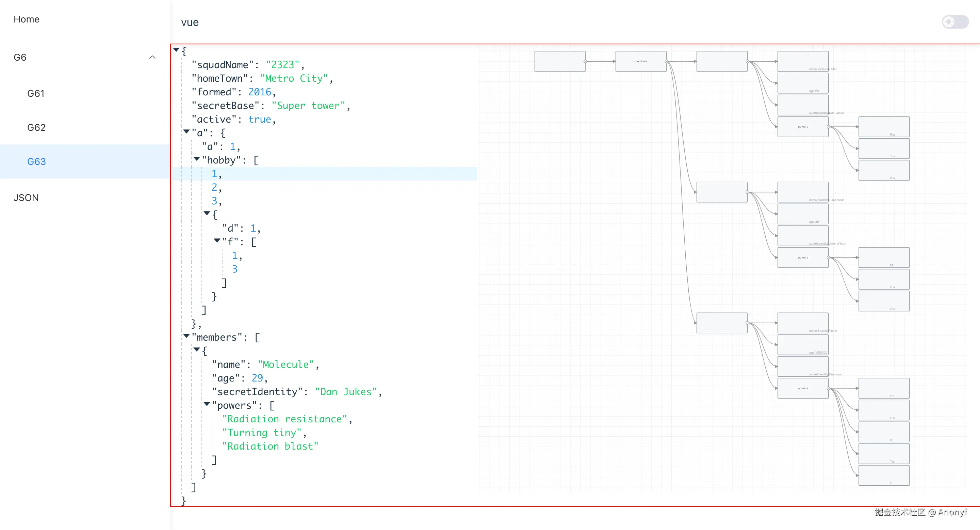This screenshot has width=980, height=530.
Task: Click collapse circle on topmost powers node
Action: 828,127
